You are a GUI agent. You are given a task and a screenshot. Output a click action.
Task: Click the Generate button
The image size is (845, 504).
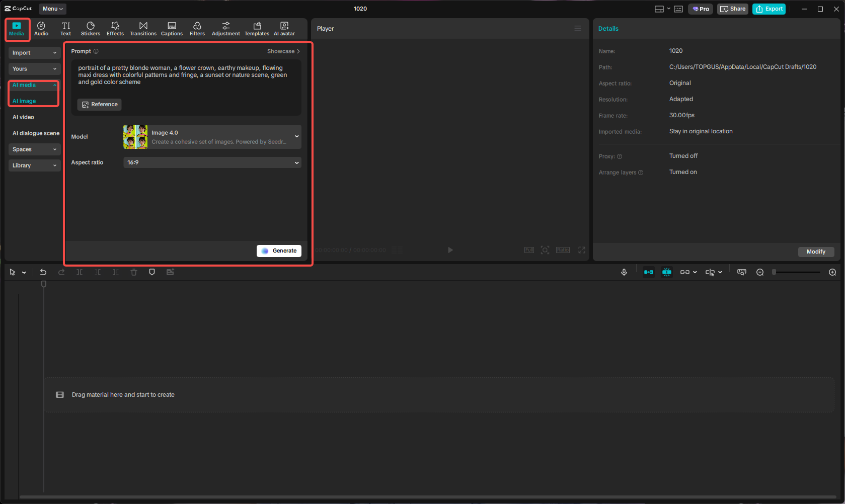[279, 251]
